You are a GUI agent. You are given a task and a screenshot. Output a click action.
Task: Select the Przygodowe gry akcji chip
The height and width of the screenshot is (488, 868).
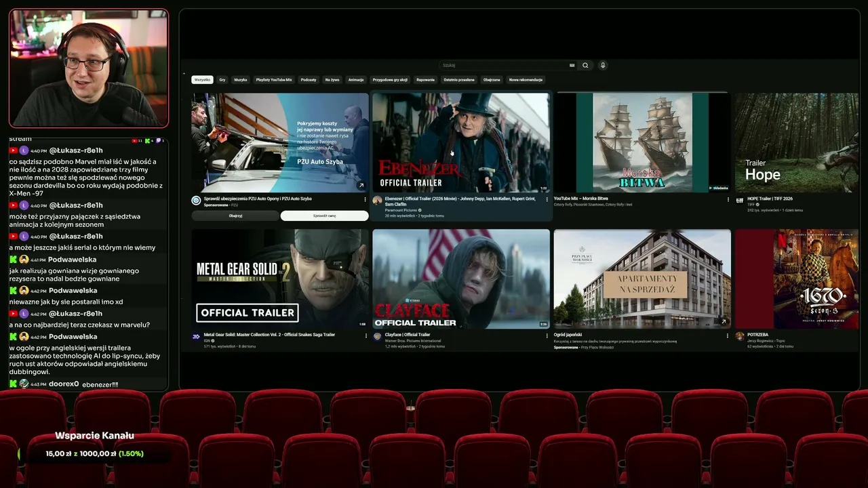pyautogui.click(x=390, y=80)
